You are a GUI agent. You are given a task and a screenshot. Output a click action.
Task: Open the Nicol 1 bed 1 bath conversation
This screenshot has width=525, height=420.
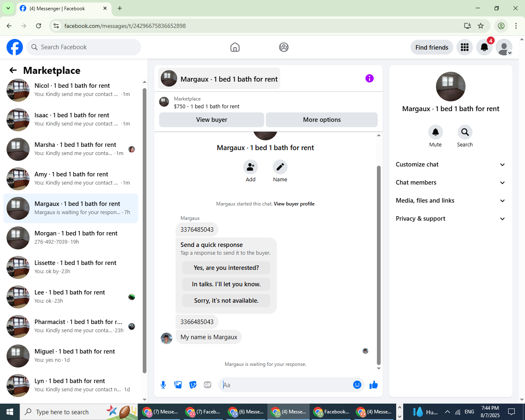[71, 90]
